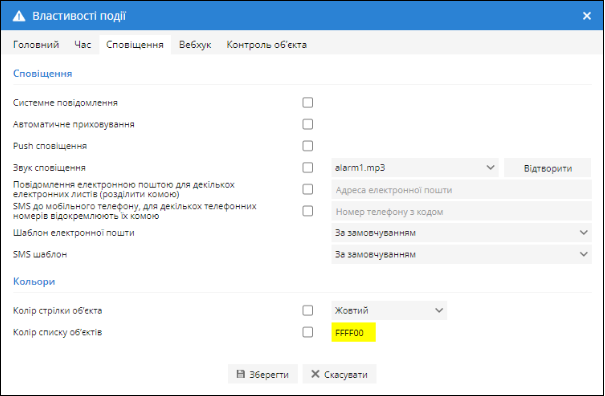Close the Властивості події dialog
The image size is (605, 396).
(x=587, y=16)
